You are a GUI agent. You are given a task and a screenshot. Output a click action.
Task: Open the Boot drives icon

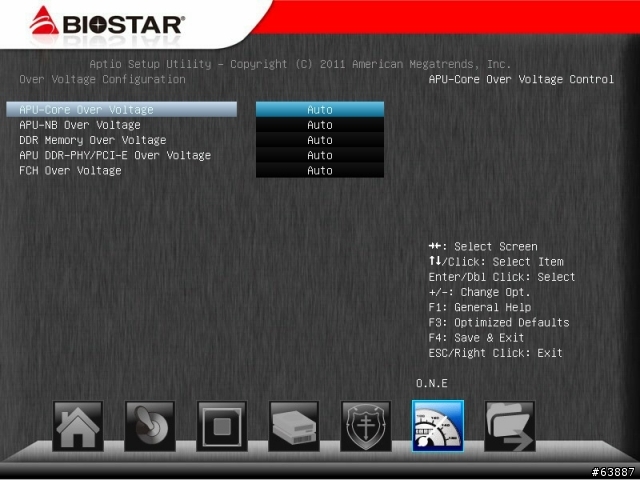click(x=294, y=426)
